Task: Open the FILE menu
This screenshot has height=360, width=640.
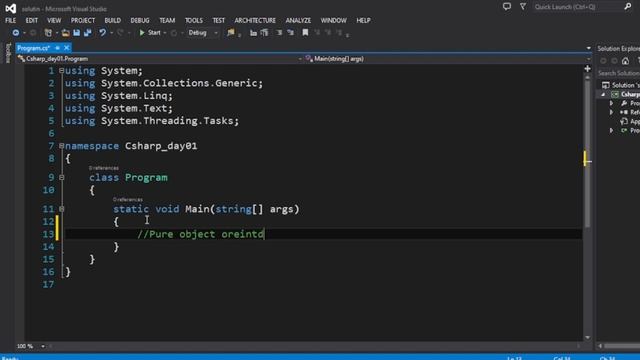Action: coord(11,20)
